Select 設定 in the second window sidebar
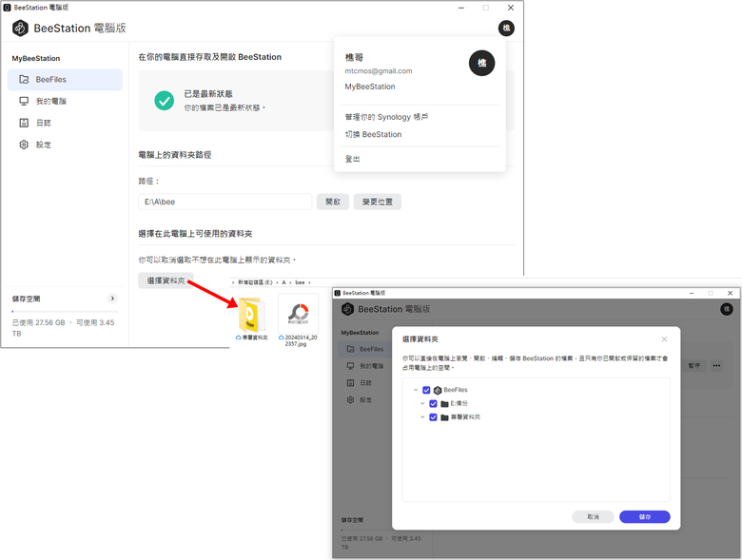This screenshot has width=742, height=560. coord(365,400)
